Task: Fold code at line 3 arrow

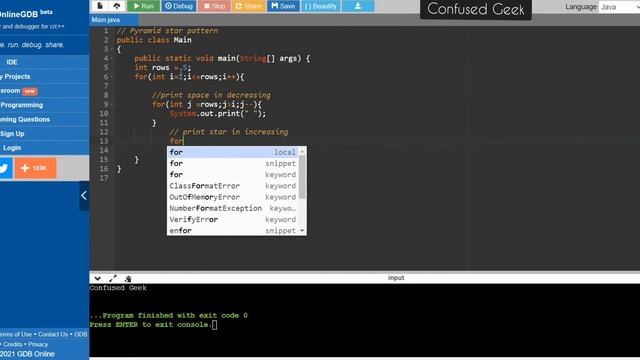Action: point(111,49)
